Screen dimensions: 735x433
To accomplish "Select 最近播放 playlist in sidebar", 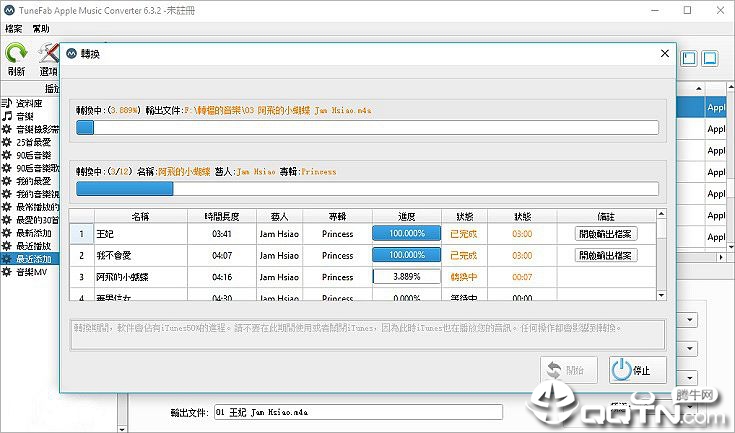I will tap(33, 246).
